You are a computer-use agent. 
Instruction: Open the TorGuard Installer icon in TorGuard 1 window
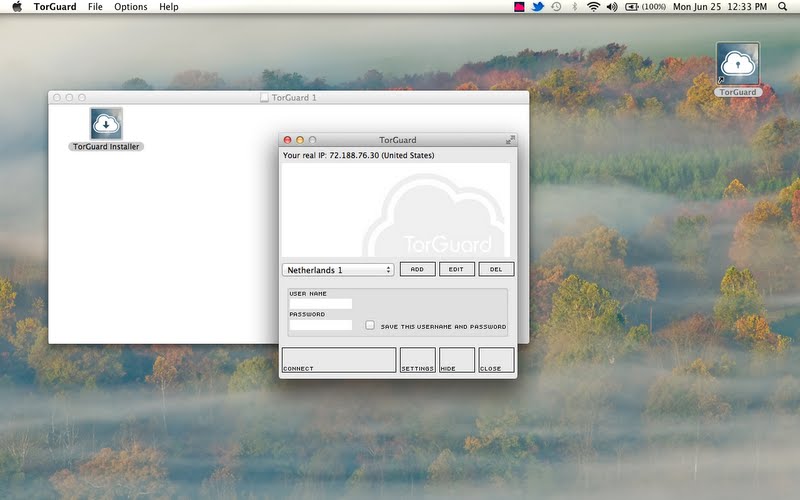[106, 123]
